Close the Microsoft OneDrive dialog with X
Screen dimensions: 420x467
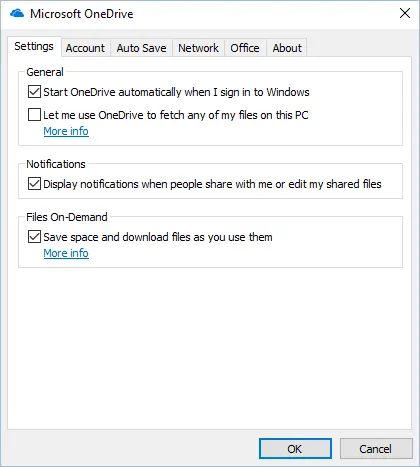coord(405,13)
